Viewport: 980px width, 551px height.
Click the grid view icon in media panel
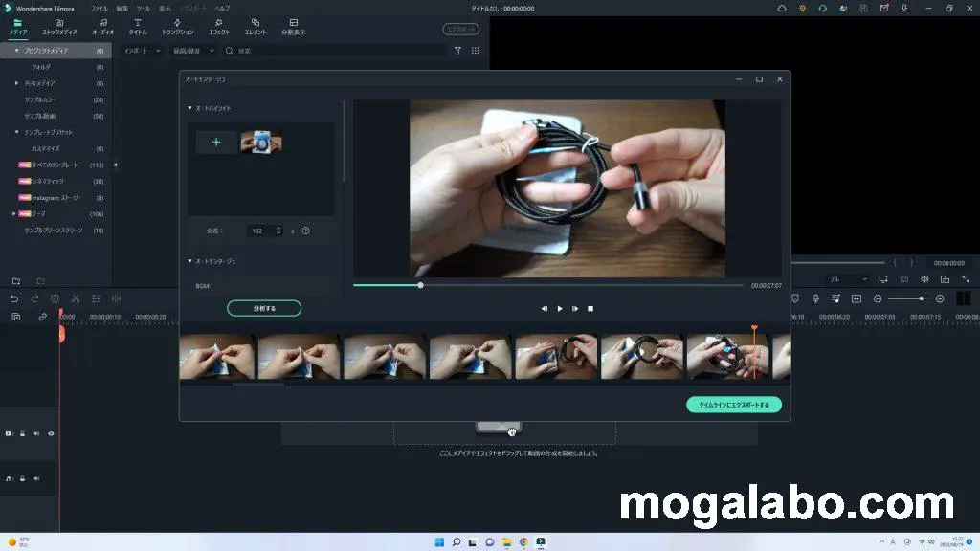pyautogui.click(x=476, y=51)
